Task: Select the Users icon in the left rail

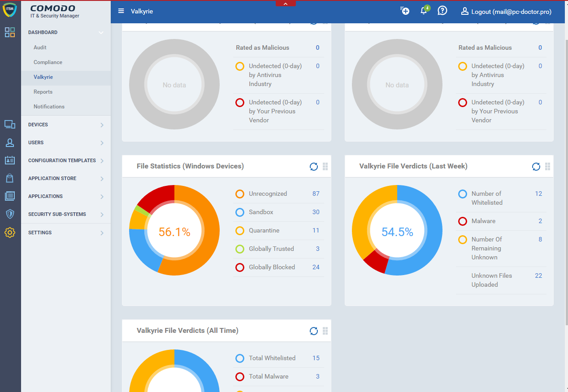Action: (10, 142)
